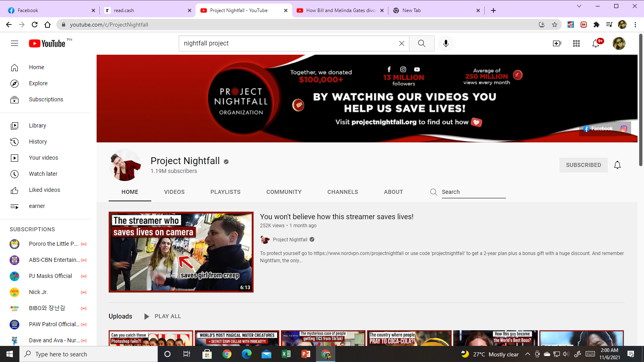
Task: Open Liked videos in the sidebar
Action: point(45,190)
